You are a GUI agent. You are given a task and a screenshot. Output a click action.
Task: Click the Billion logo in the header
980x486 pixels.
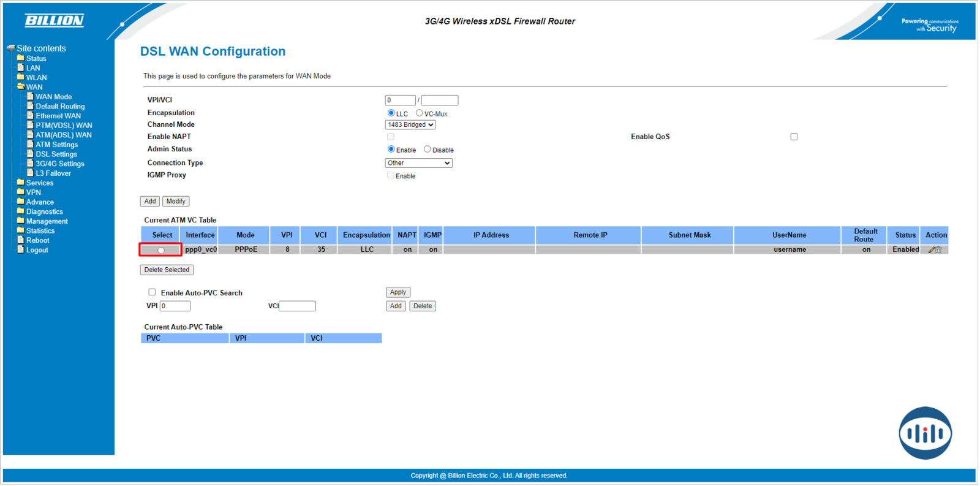55,21
